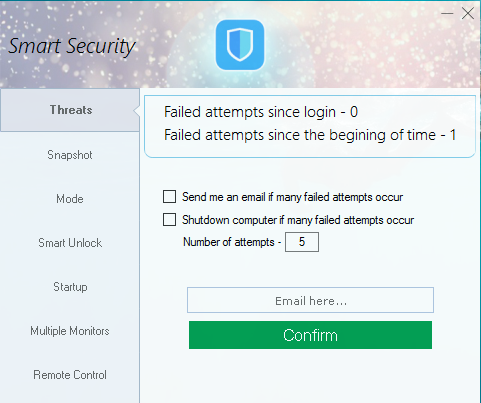Click the 'Failed attempts since login' line
481x403 pixels.
261,112
